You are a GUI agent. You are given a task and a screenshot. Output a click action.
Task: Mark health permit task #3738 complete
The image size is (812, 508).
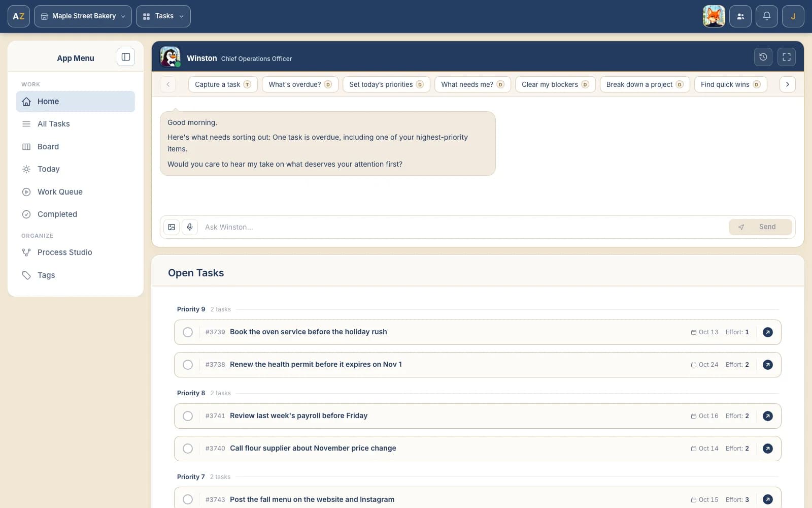click(188, 365)
